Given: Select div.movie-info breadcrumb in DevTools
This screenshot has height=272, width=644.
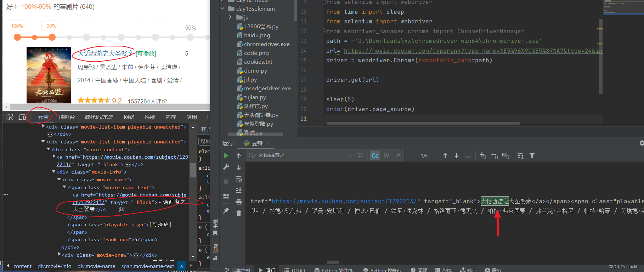Looking at the screenshot, I should tap(55, 266).
